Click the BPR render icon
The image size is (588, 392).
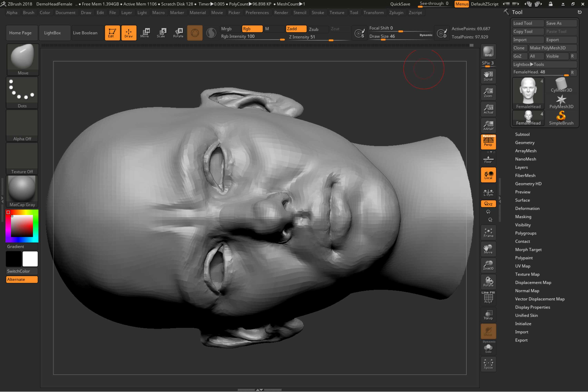488,52
